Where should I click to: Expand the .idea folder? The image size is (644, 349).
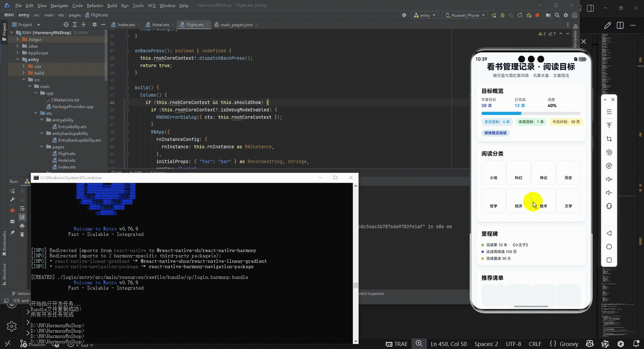(18, 46)
